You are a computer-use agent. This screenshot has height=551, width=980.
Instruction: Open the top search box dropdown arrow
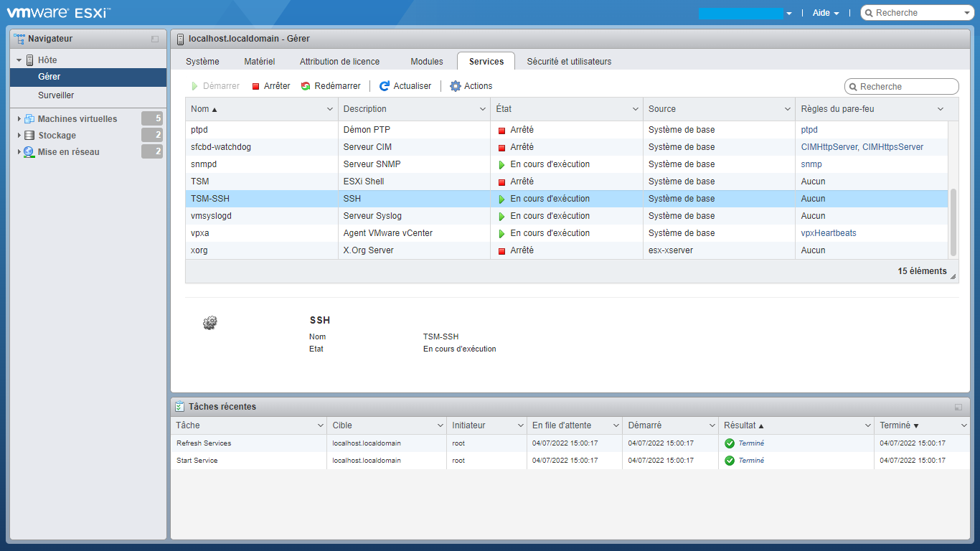(x=967, y=14)
